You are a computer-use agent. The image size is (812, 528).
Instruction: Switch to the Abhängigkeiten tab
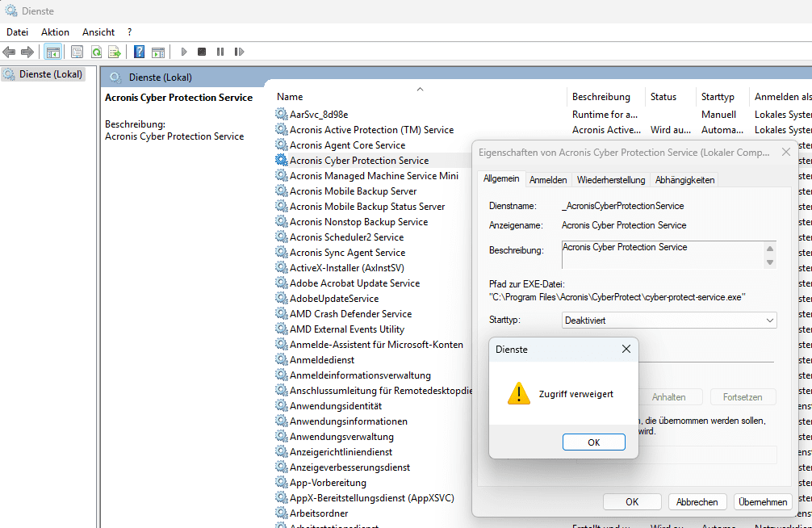coord(684,180)
